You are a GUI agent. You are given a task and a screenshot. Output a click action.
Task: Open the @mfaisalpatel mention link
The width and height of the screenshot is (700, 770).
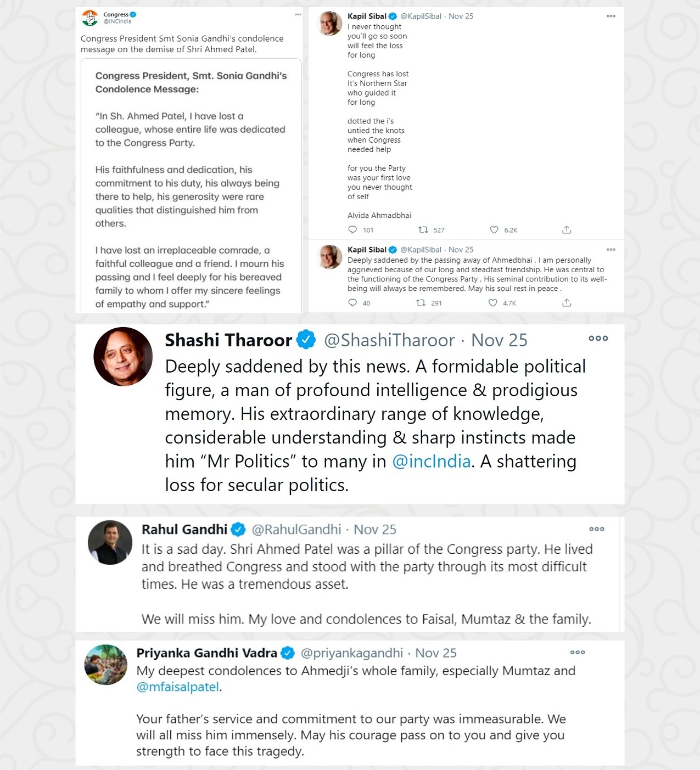[x=178, y=687]
